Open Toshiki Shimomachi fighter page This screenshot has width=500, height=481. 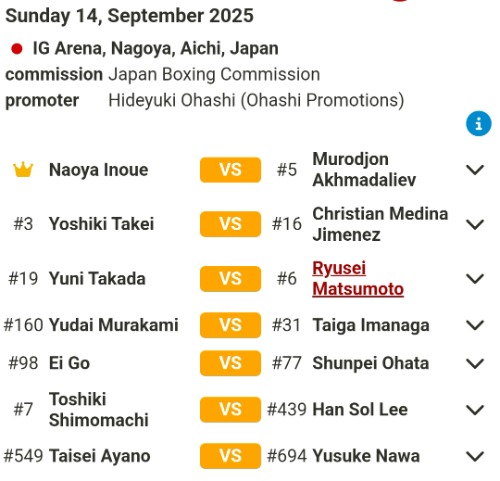tap(99, 410)
